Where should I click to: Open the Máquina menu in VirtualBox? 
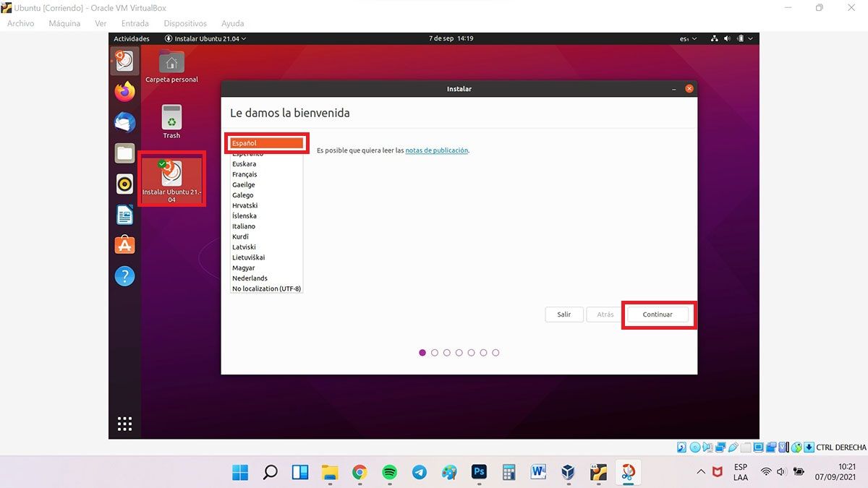[x=64, y=23]
